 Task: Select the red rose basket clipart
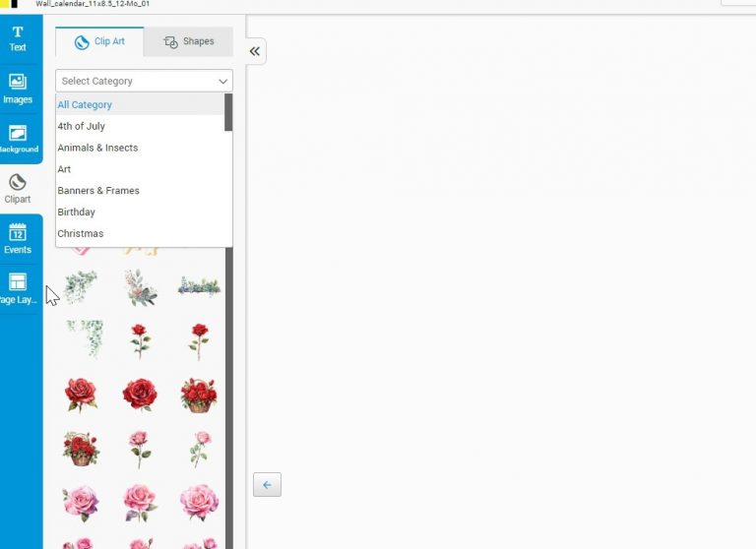(x=199, y=395)
